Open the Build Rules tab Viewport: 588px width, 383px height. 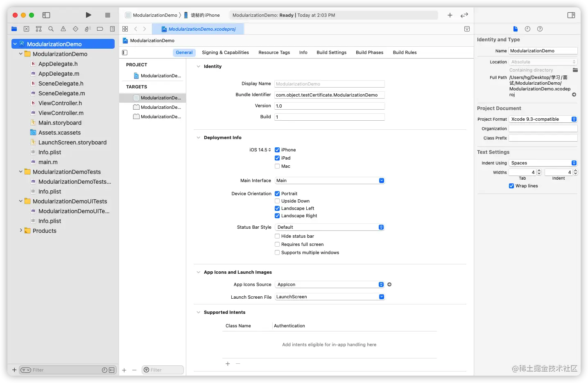click(405, 52)
